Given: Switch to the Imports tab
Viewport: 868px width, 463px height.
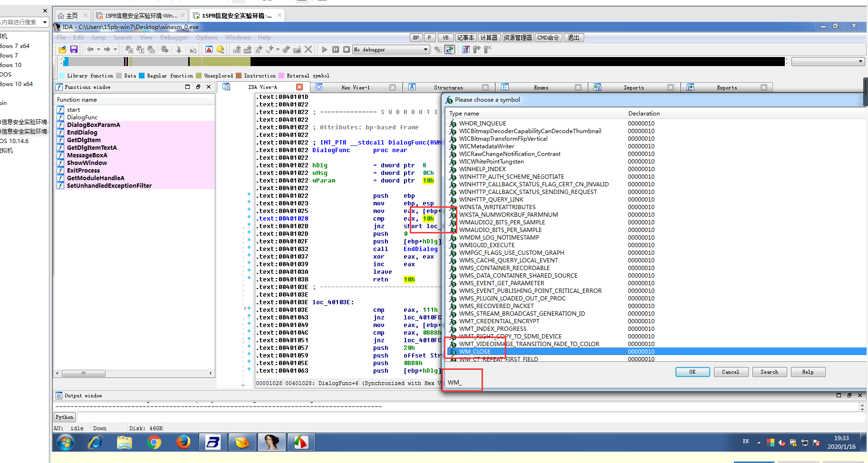Looking at the screenshot, I should [x=634, y=87].
